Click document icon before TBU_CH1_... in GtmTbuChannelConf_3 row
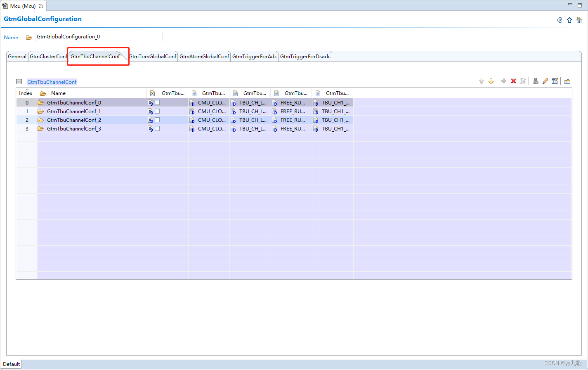 pos(316,128)
